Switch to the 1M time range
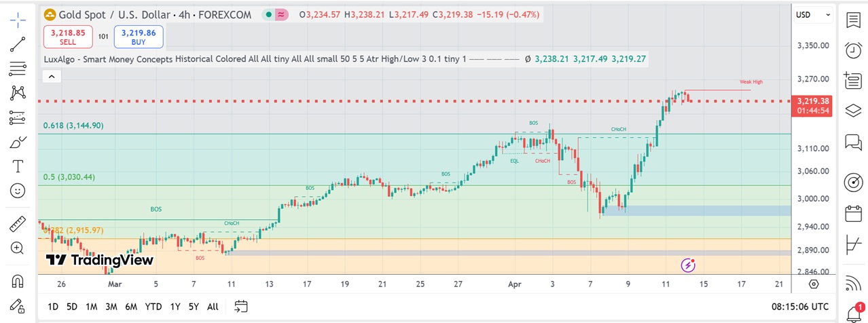This screenshot has height=323, width=868. click(x=91, y=307)
